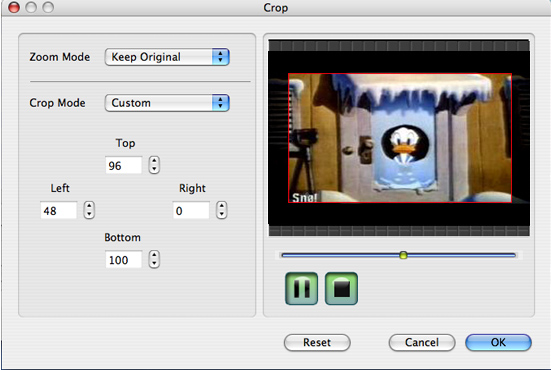Screen dimensions: 551x370
Task: Click the Right label
Action: 192,188
